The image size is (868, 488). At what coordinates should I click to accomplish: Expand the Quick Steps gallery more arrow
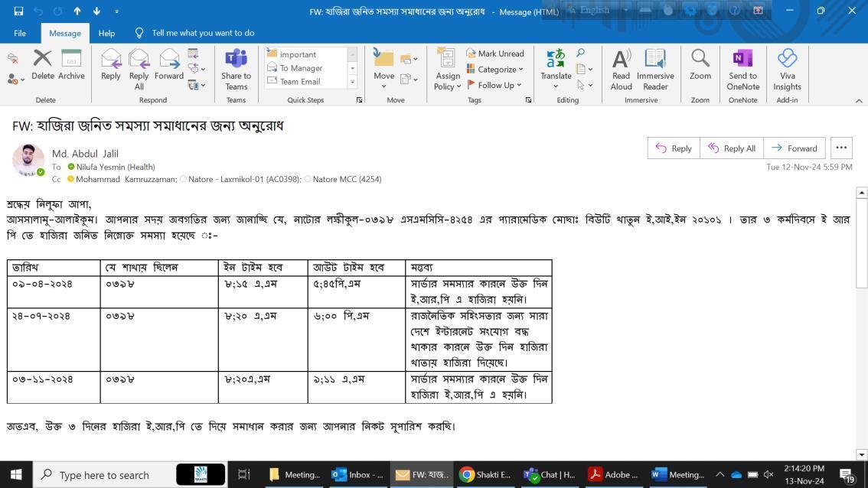(x=353, y=82)
